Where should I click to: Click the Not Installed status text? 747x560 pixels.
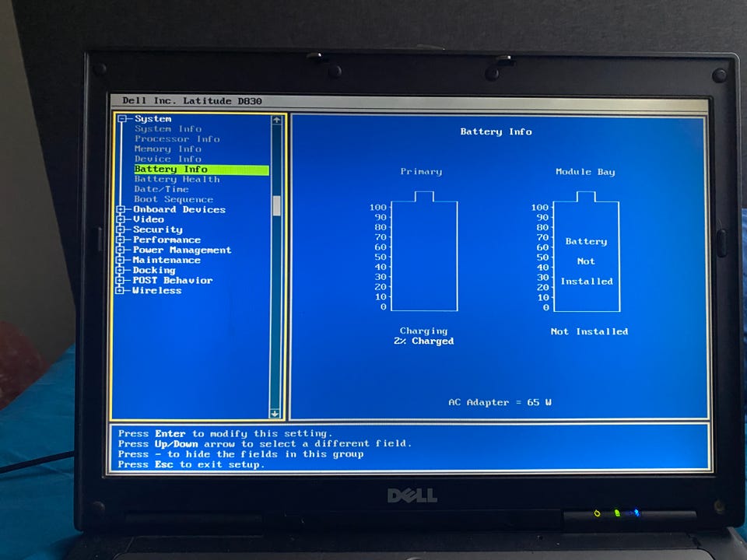tap(589, 331)
